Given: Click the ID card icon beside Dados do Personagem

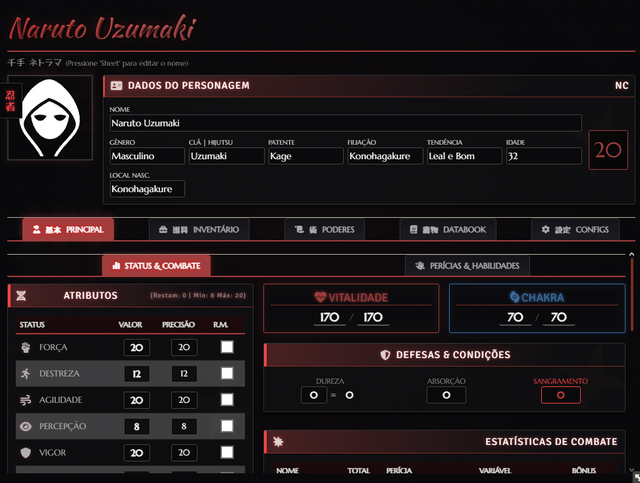Looking at the screenshot, I should pos(116,85).
